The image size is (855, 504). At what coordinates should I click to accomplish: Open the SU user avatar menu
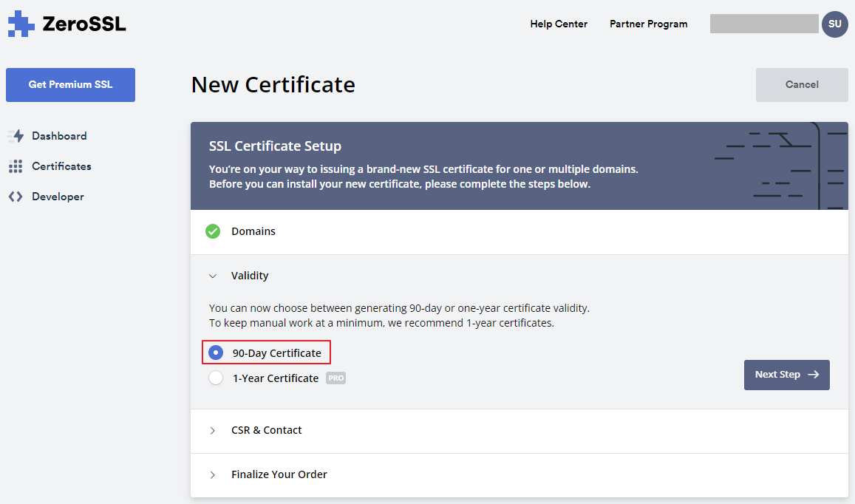[834, 24]
